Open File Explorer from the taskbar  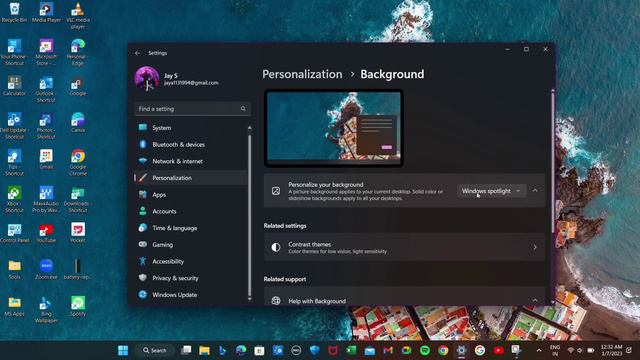click(x=204, y=350)
